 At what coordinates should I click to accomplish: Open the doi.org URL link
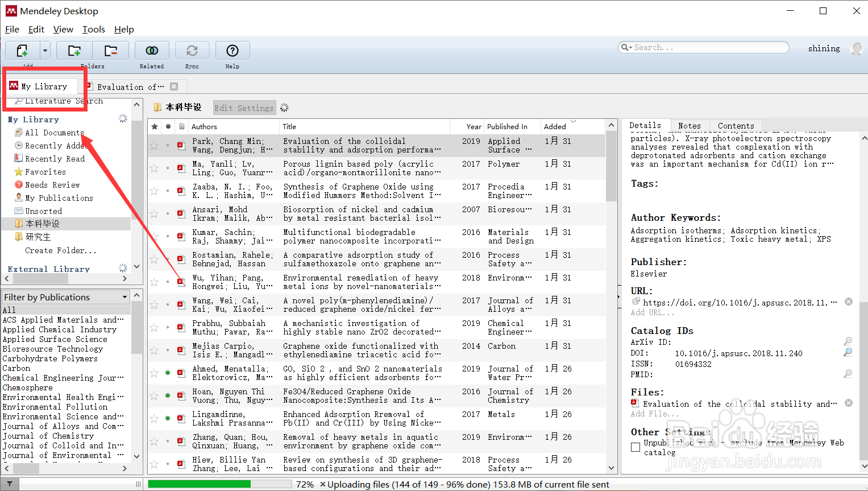click(740, 303)
